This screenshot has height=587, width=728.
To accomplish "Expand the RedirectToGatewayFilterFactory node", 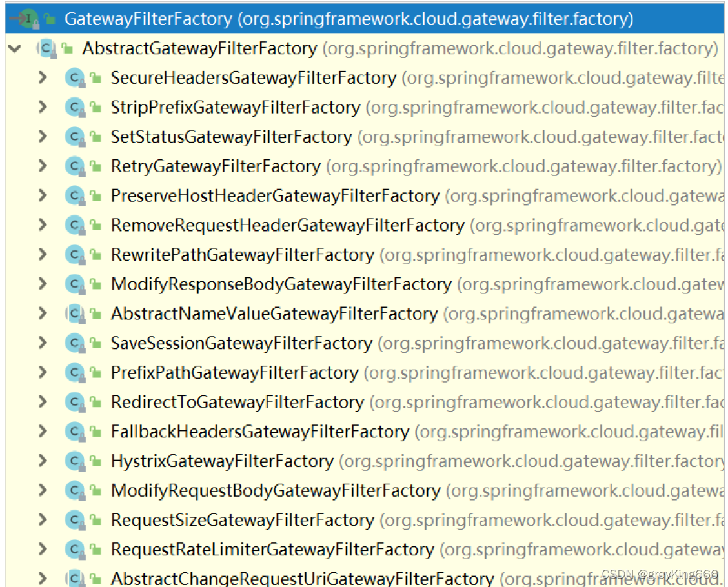I will pos(43,402).
